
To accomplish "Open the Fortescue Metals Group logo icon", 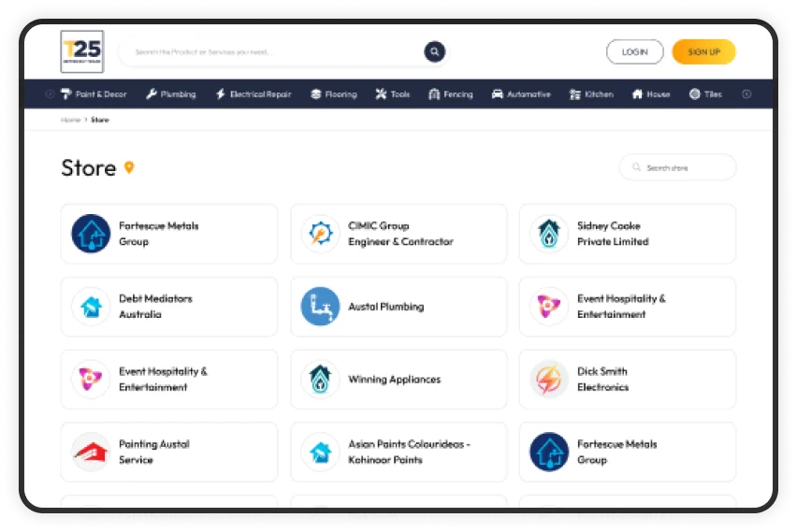I will coord(91,234).
